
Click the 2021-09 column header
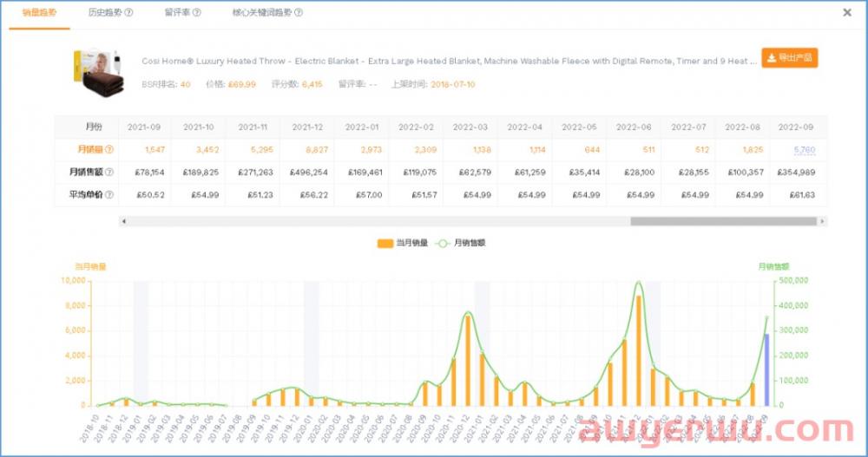click(144, 127)
